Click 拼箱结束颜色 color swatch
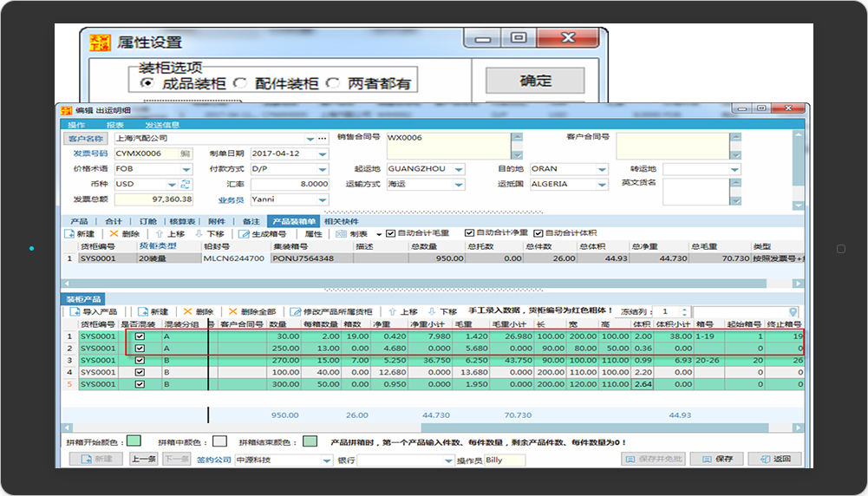Screen dimensions: 868x496 point(310,441)
